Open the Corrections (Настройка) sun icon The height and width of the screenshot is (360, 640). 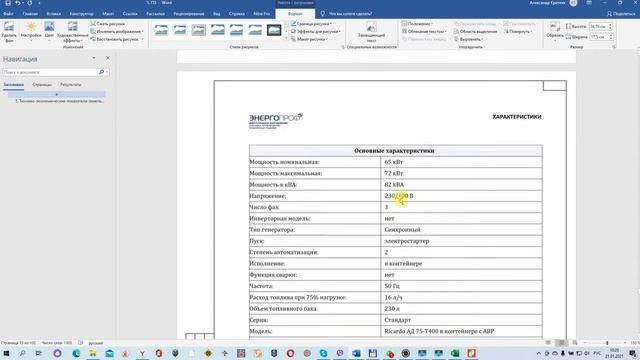click(31, 31)
